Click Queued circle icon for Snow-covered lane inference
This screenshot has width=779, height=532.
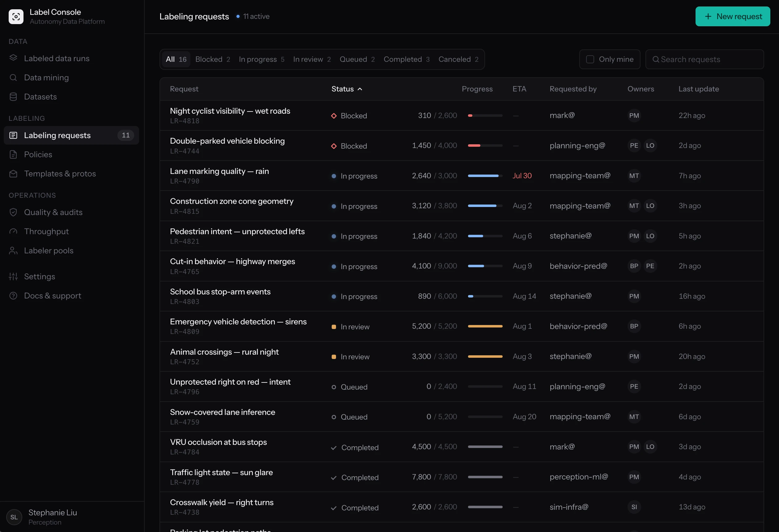coord(334,417)
